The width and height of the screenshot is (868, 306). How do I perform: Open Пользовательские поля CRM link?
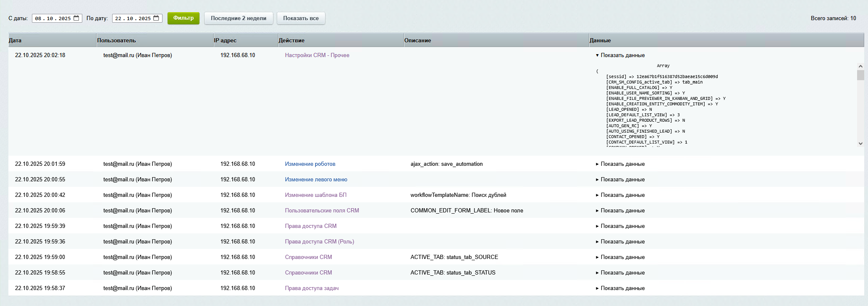pyautogui.click(x=322, y=211)
